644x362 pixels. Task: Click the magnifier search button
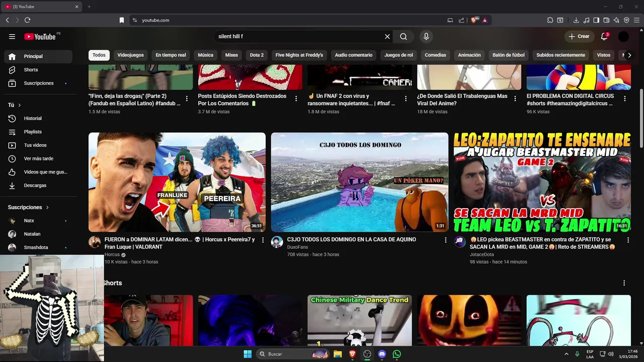point(404,36)
